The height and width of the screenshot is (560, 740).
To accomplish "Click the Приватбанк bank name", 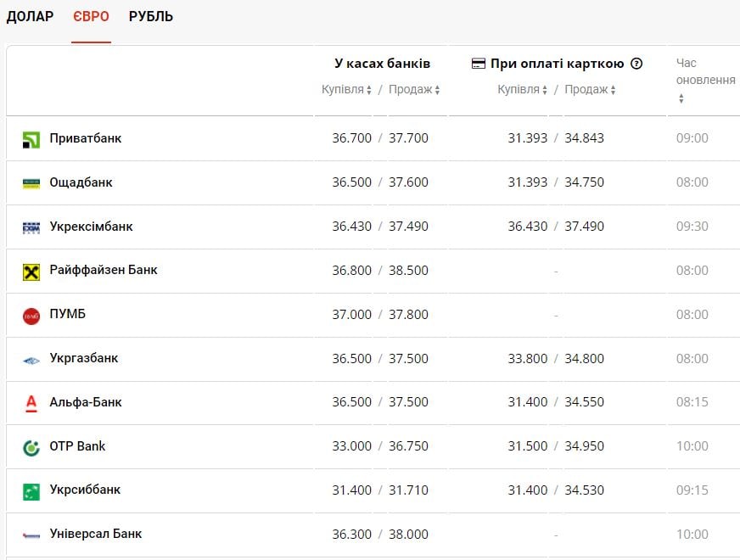I will [x=85, y=138].
